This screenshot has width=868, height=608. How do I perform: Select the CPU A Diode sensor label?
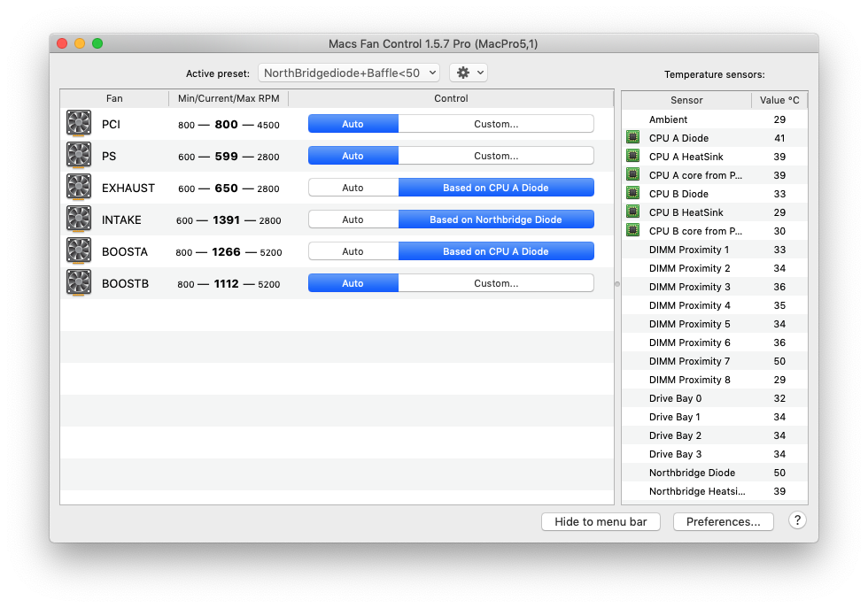click(678, 138)
